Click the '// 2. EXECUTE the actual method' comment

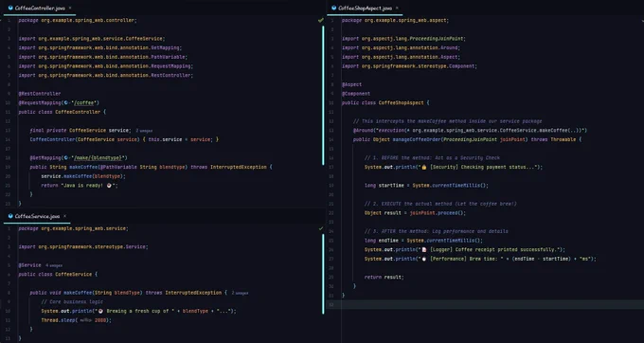click(440, 204)
